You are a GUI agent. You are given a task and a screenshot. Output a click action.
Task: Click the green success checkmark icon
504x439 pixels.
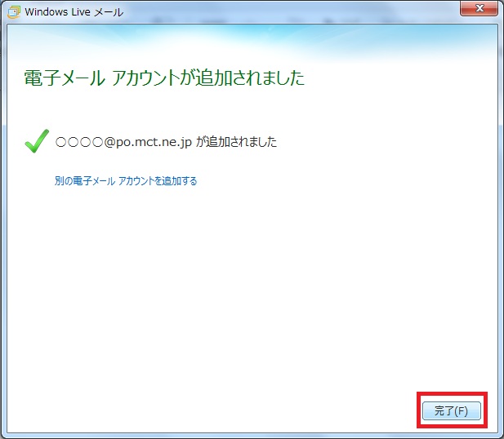(37, 140)
